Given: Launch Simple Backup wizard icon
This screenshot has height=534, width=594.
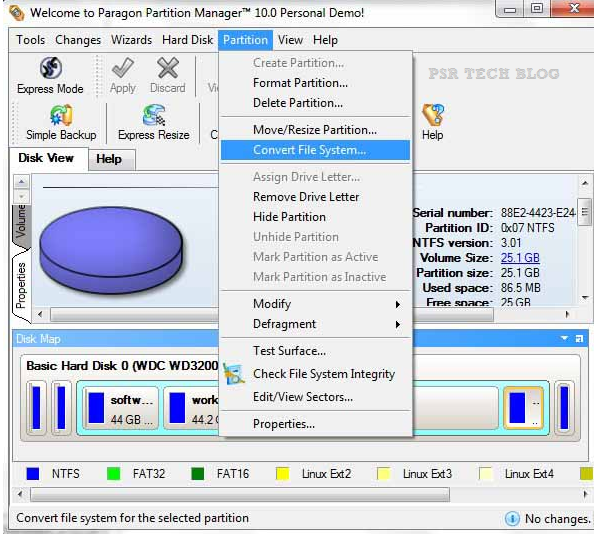Looking at the screenshot, I should (61, 115).
